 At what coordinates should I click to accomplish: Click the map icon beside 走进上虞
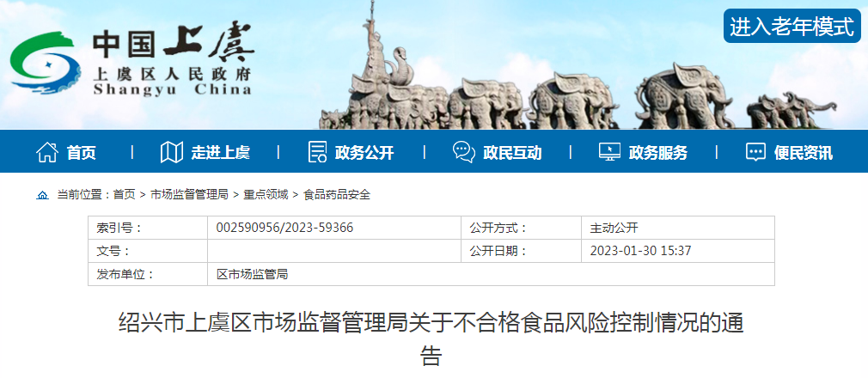[x=172, y=152]
